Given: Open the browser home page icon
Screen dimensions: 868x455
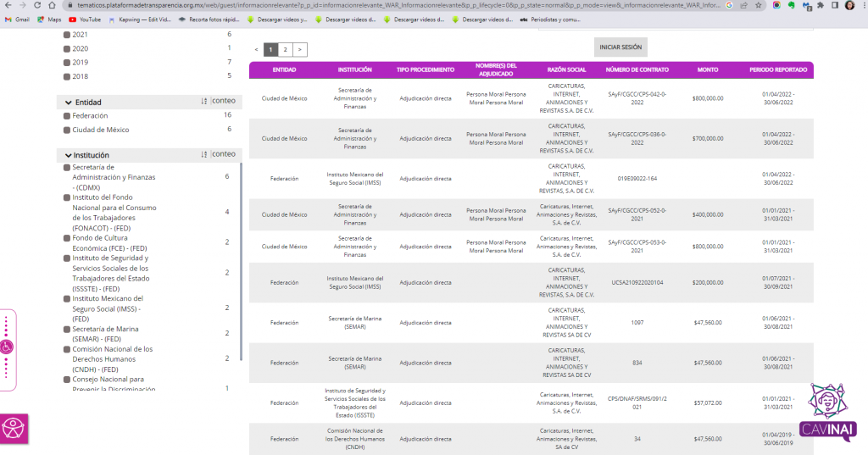Looking at the screenshot, I should [52, 5].
